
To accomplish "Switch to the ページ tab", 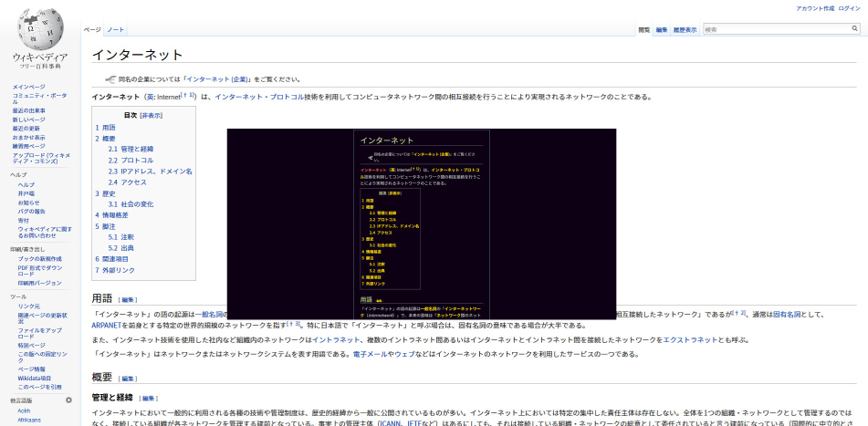I will point(92,29).
